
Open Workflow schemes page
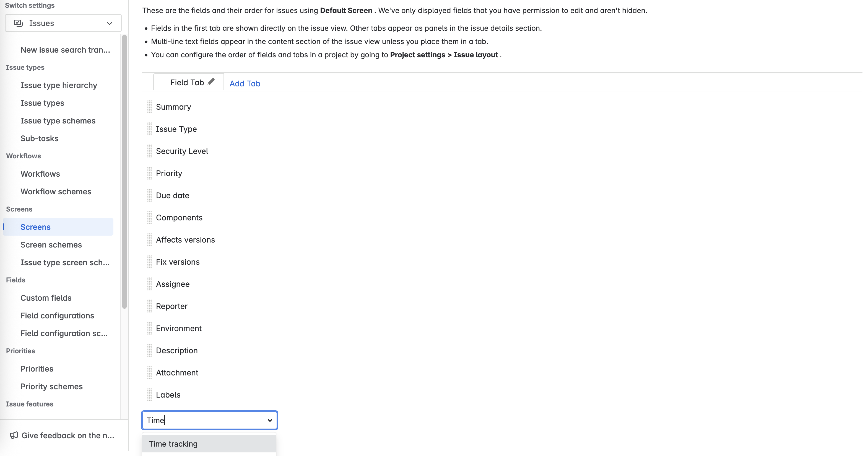(x=56, y=191)
